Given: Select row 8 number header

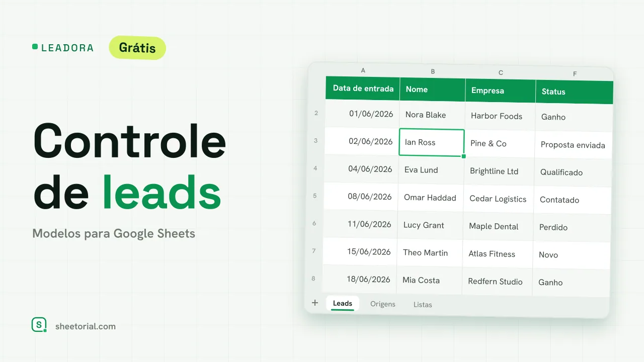Looking at the screenshot, I should [x=313, y=278].
